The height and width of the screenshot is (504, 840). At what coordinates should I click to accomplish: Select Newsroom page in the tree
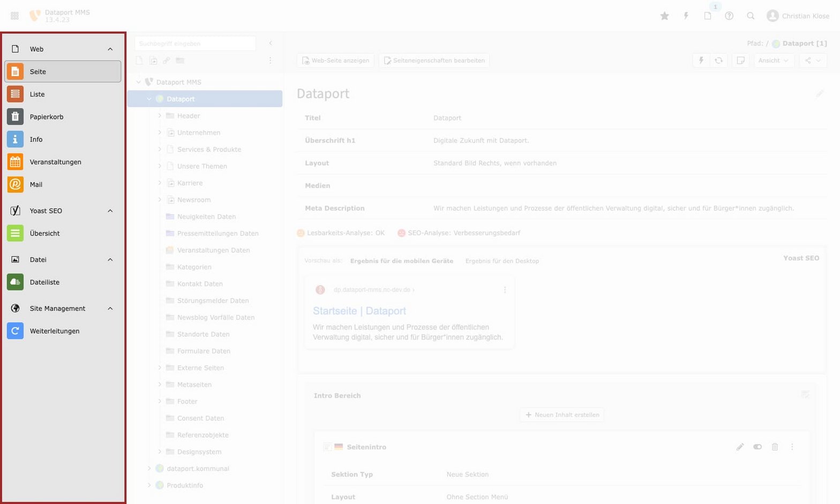tap(193, 200)
